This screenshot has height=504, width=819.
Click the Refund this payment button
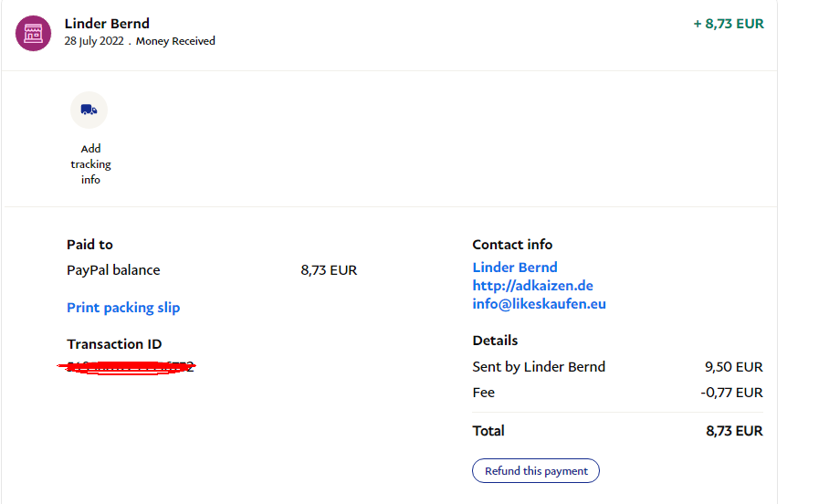[x=536, y=470]
